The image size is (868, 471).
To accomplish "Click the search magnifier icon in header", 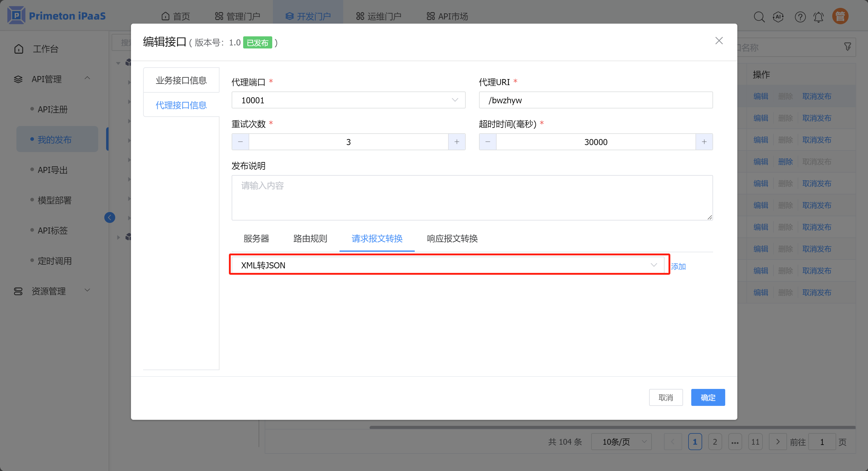I will click(759, 16).
